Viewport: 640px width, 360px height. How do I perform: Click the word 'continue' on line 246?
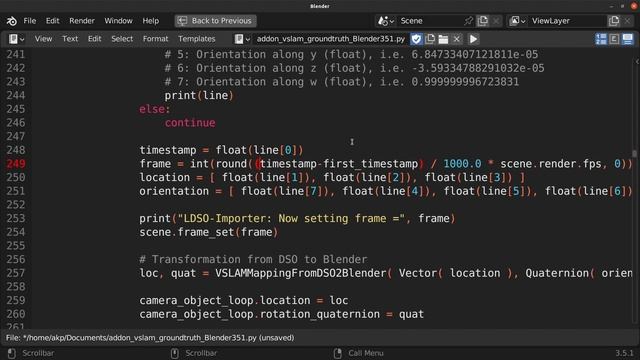190,123
